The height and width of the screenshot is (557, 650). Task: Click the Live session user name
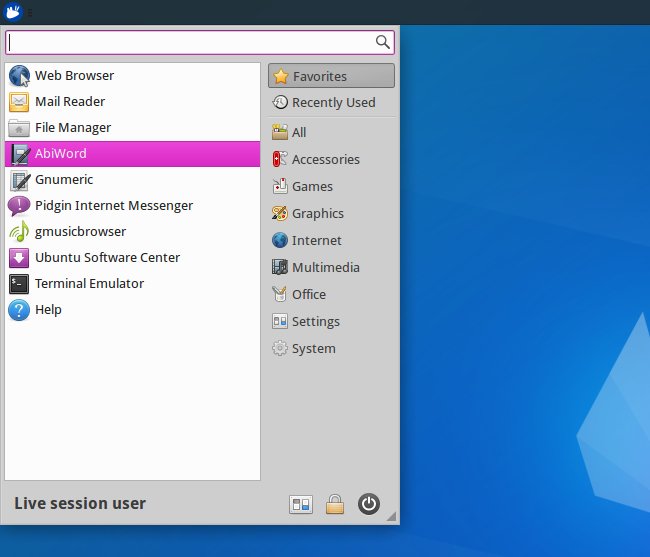click(x=80, y=504)
